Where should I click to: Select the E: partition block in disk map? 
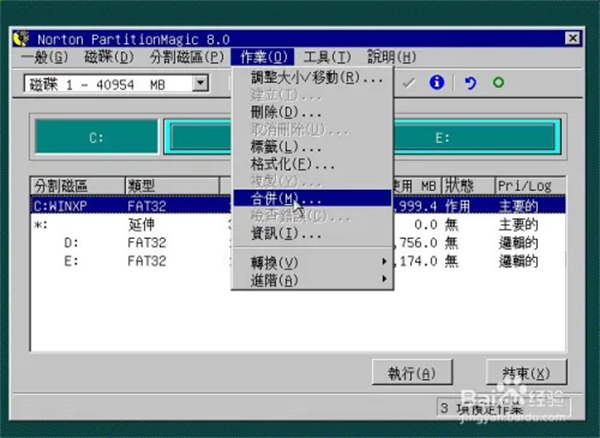pos(442,137)
